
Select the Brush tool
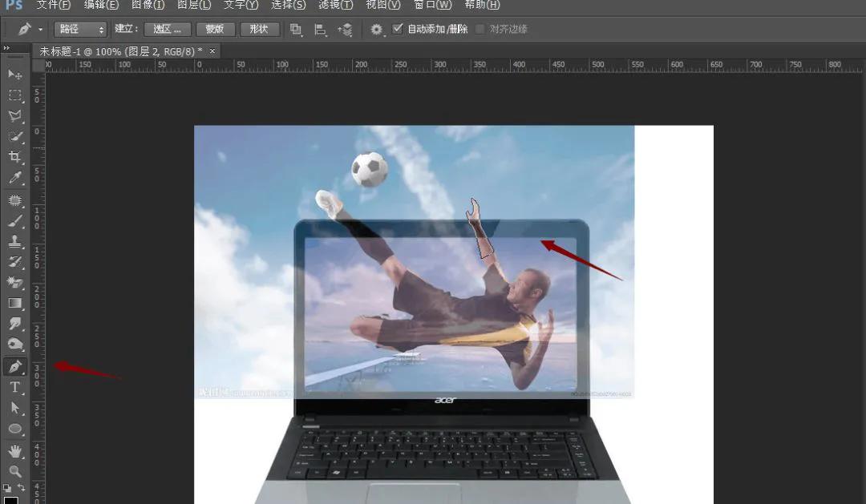pos(14,220)
